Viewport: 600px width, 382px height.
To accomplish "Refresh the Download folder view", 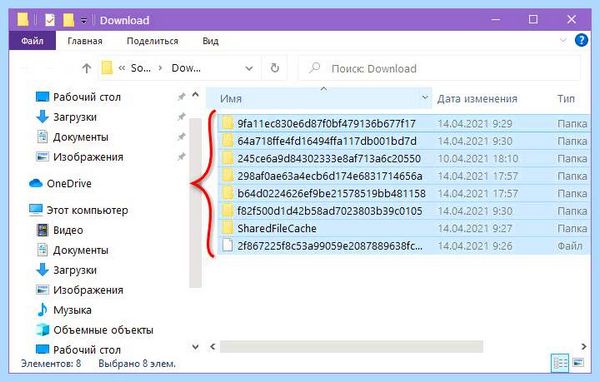I will point(275,68).
